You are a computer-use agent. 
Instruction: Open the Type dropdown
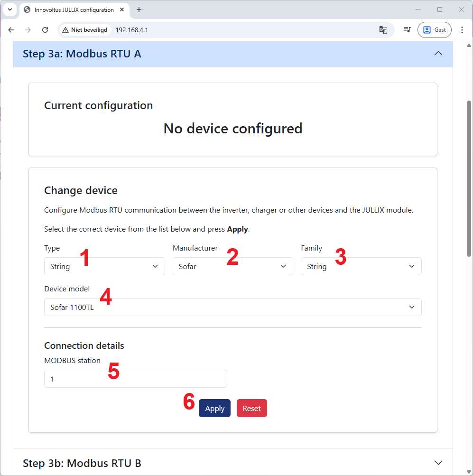click(x=104, y=266)
